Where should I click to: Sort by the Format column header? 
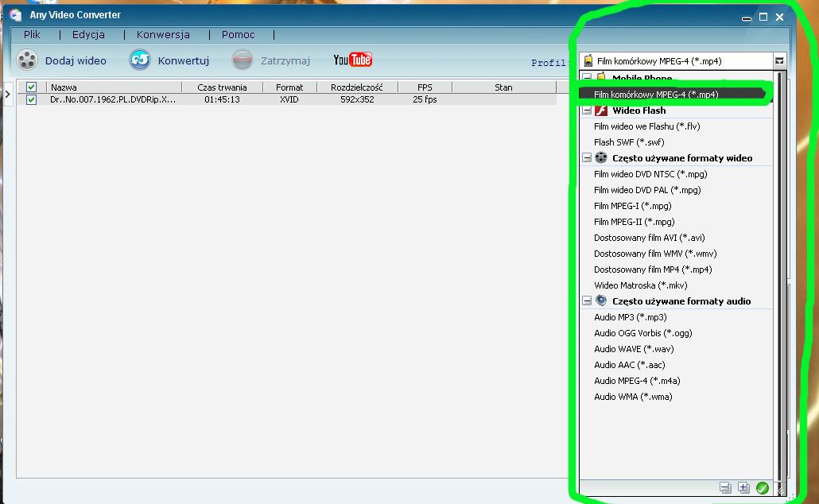tap(289, 87)
